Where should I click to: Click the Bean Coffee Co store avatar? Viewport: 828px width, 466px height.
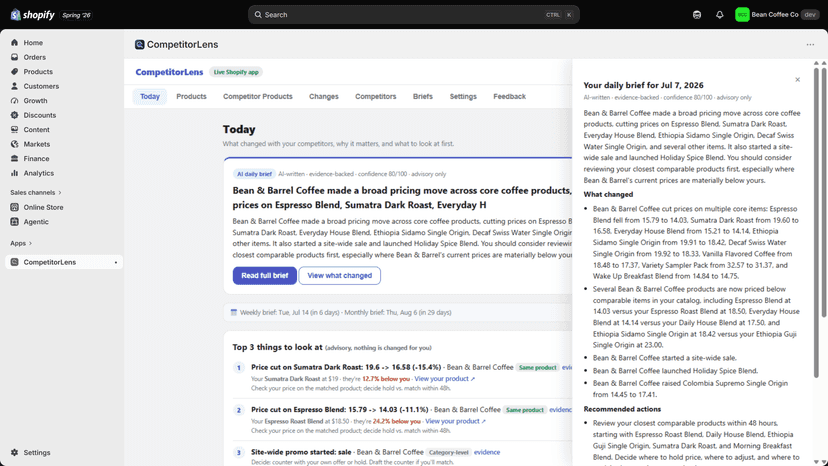point(742,15)
